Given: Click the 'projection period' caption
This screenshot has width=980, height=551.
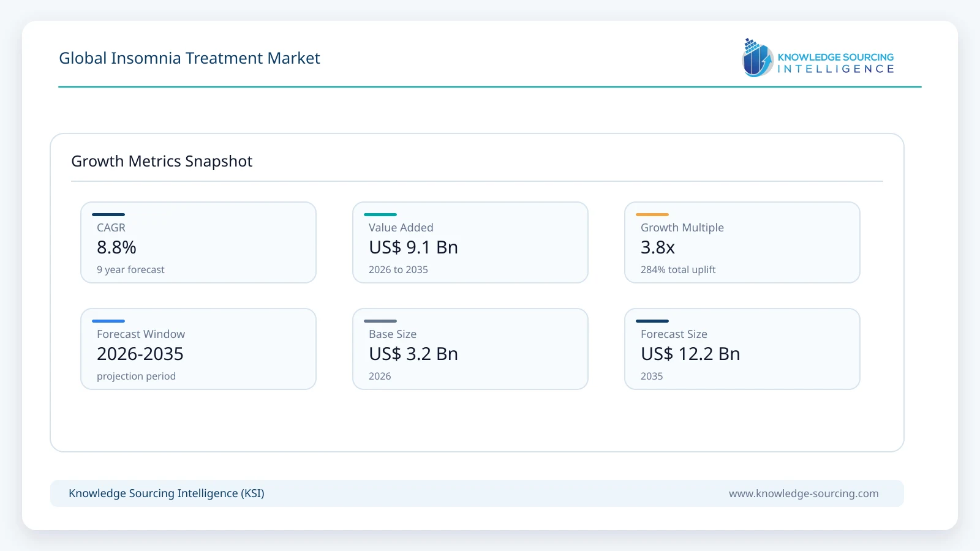Looking at the screenshot, I should (136, 376).
